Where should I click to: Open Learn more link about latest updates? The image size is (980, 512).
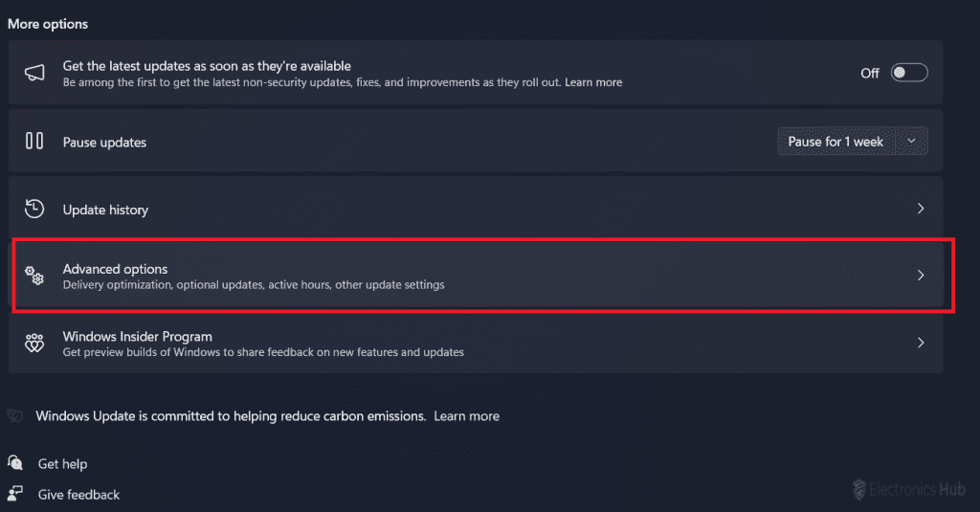tap(593, 82)
